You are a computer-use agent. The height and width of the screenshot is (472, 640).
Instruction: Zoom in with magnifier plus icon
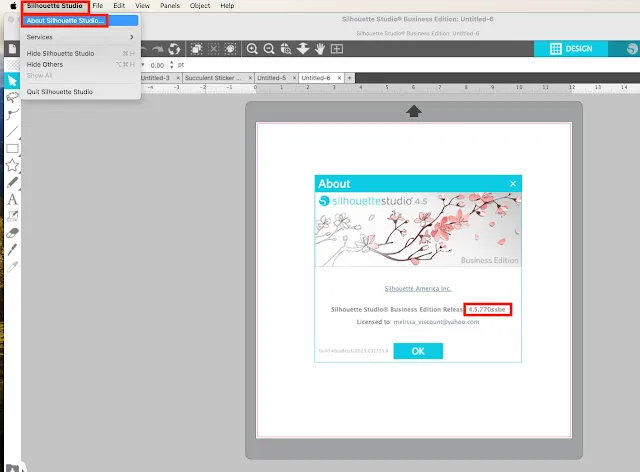click(252, 49)
